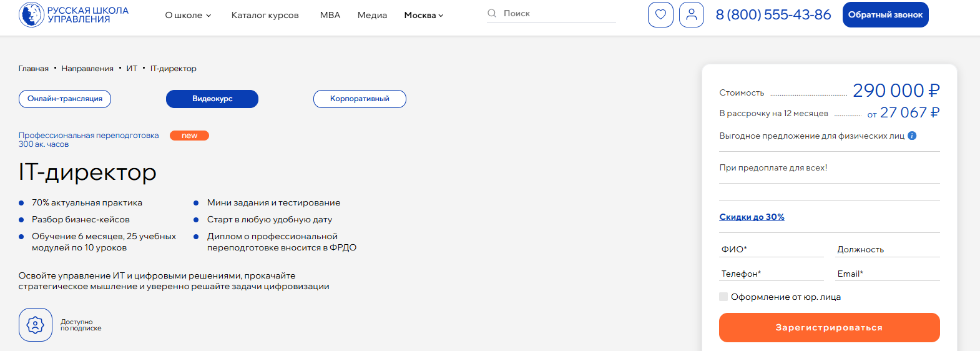Click the "Направления" breadcrumb link
The height and width of the screenshot is (351, 980).
pos(87,69)
